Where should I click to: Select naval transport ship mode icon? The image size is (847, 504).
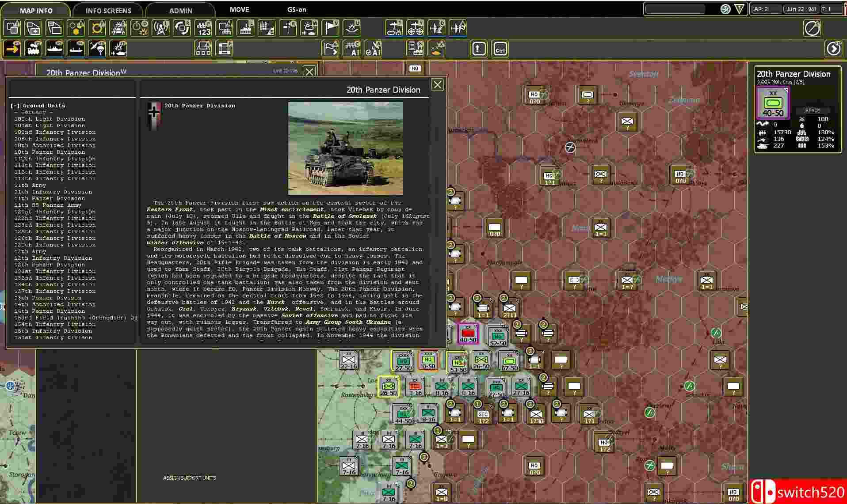coord(54,49)
